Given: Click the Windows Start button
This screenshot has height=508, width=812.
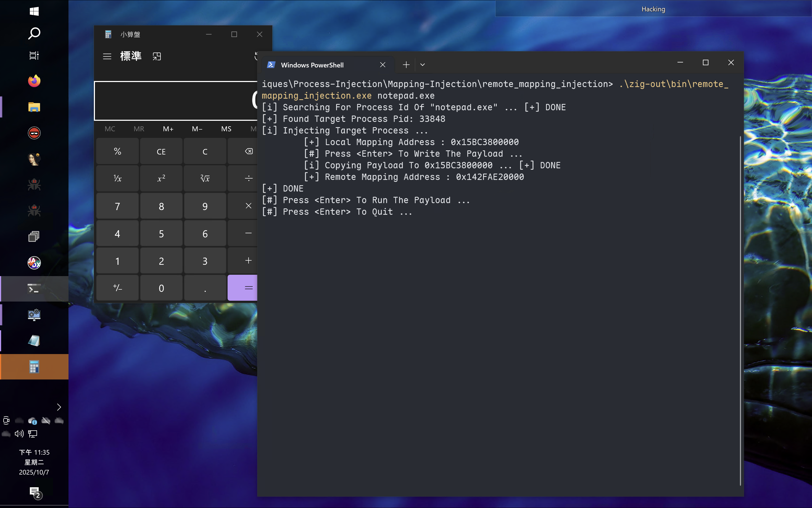Looking at the screenshot, I should coord(34,11).
